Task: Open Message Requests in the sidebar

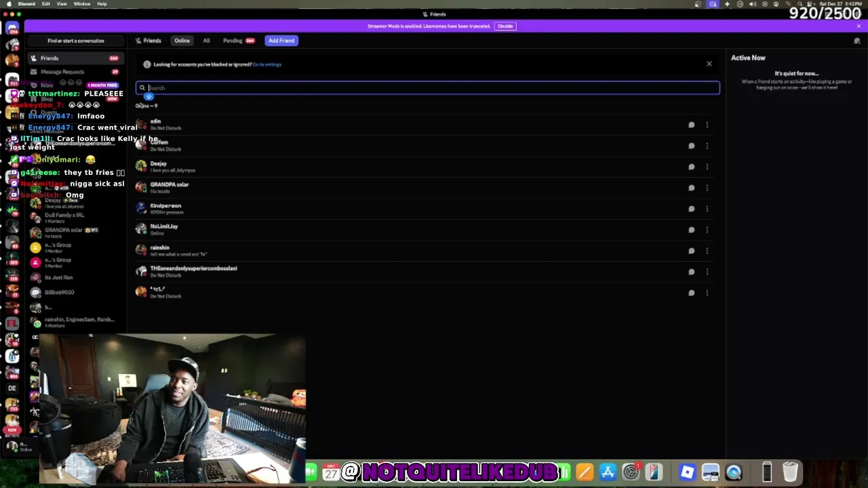Action: click(x=75, y=72)
